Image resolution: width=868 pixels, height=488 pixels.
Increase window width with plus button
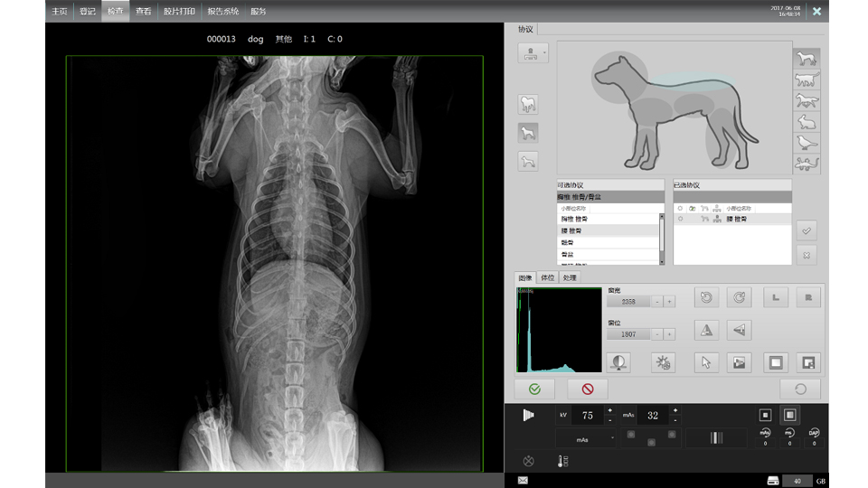click(670, 302)
